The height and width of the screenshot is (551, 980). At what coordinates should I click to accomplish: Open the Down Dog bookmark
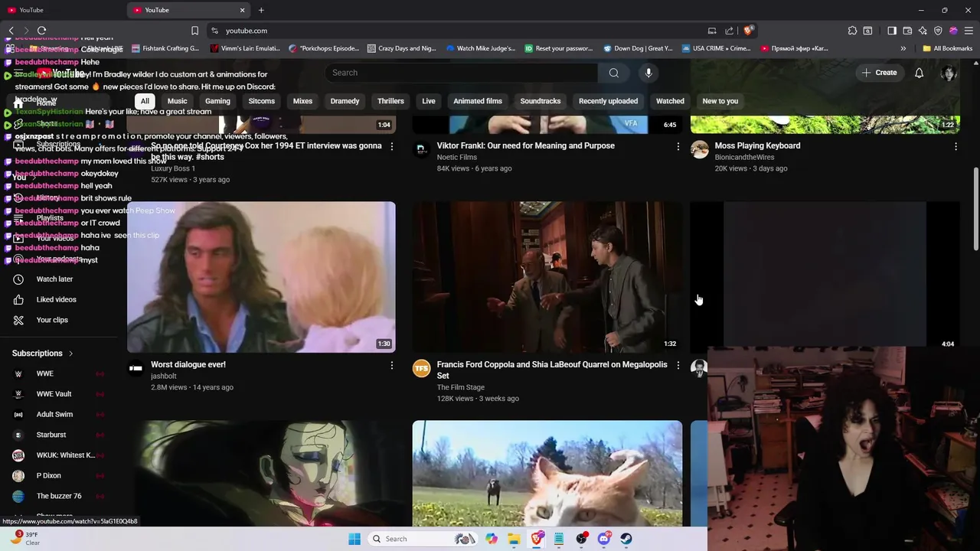tap(638, 48)
